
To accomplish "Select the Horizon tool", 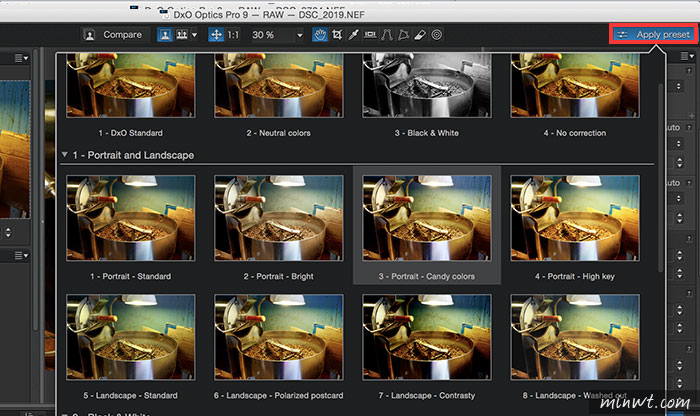I will pyautogui.click(x=370, y=35).
